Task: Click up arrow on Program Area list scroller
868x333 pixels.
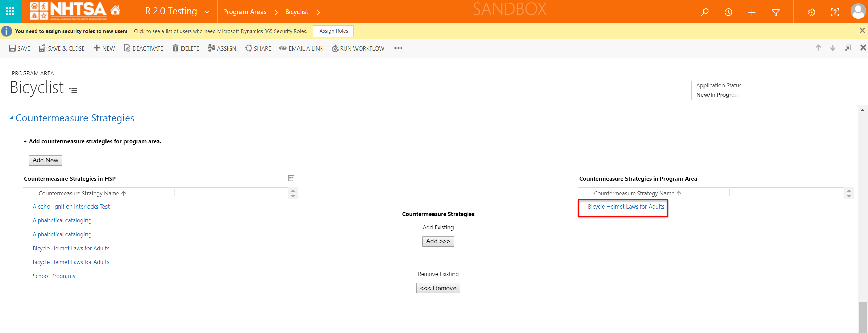Action: click(x=849, y=191)
